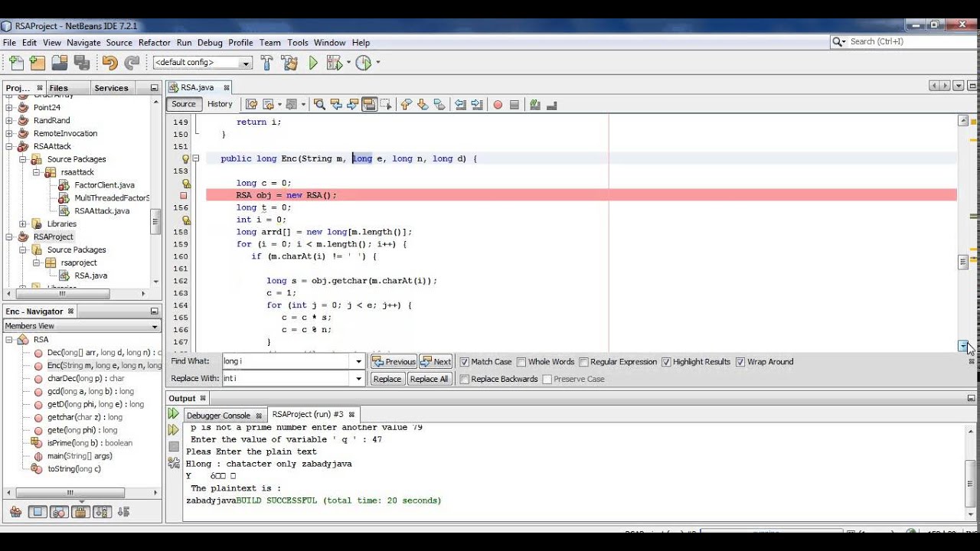Viewport: 980px width, 551px height.
Task: Click the Find Selection magnifier icon in editor toolbar
Action: tap(320, 104)
